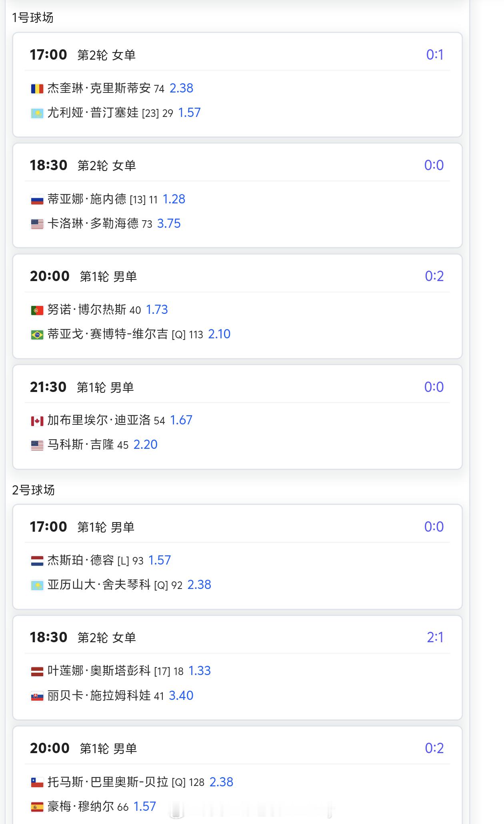Click Portugal flag beside 努诺·博尔热斯
The height and width of the screenshot is (824, 504).
tap(37, 310)
